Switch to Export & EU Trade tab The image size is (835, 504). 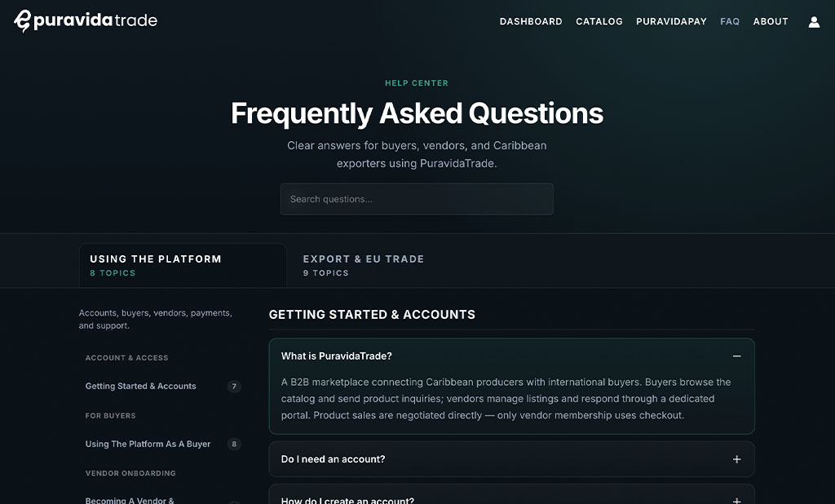(x=364, y=265)
